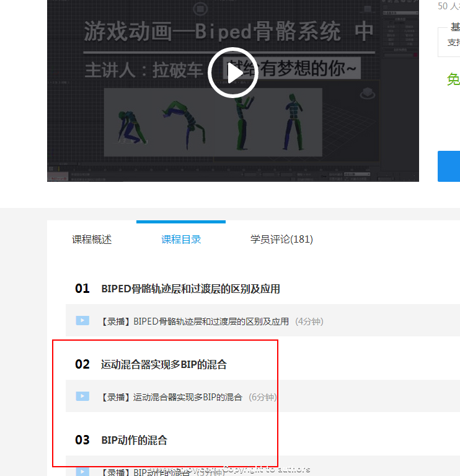Screen dimensions: 460x476
Task: Click the video title 游戏动画—Biped骨骼系统
Action: 212,31
